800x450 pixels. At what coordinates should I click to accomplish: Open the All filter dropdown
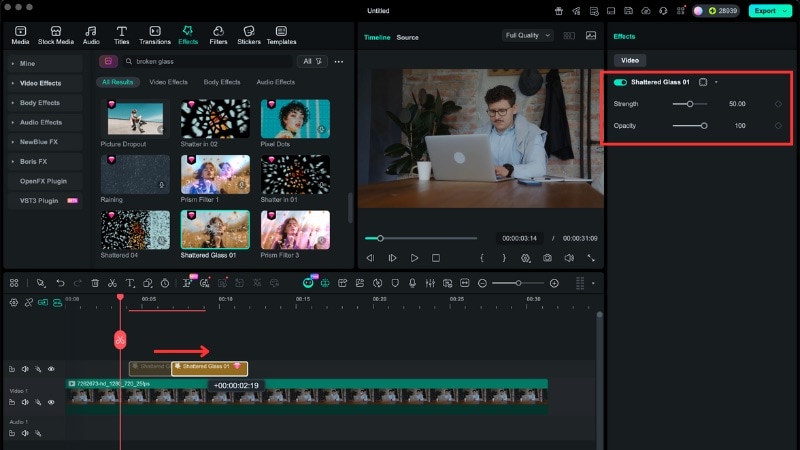312,61
